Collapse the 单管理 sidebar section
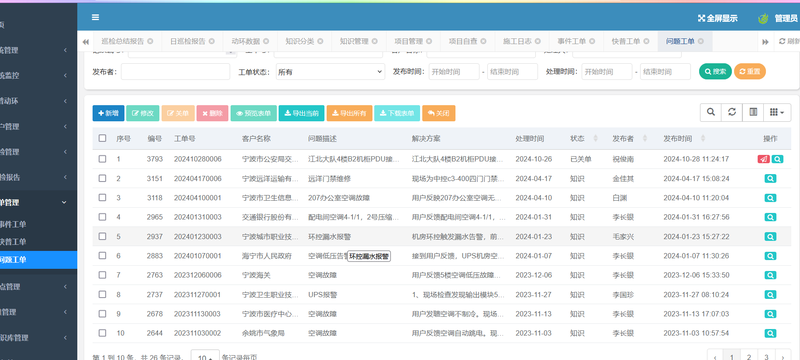 38,202
